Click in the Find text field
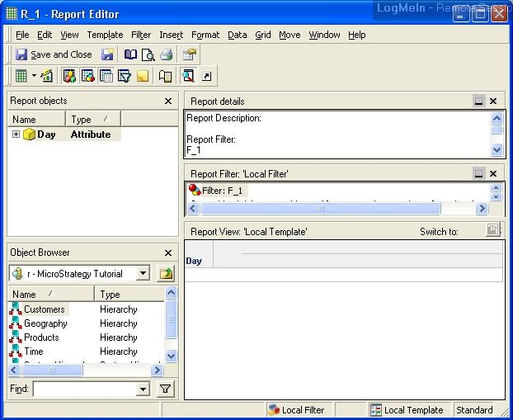 coord(83,389)
